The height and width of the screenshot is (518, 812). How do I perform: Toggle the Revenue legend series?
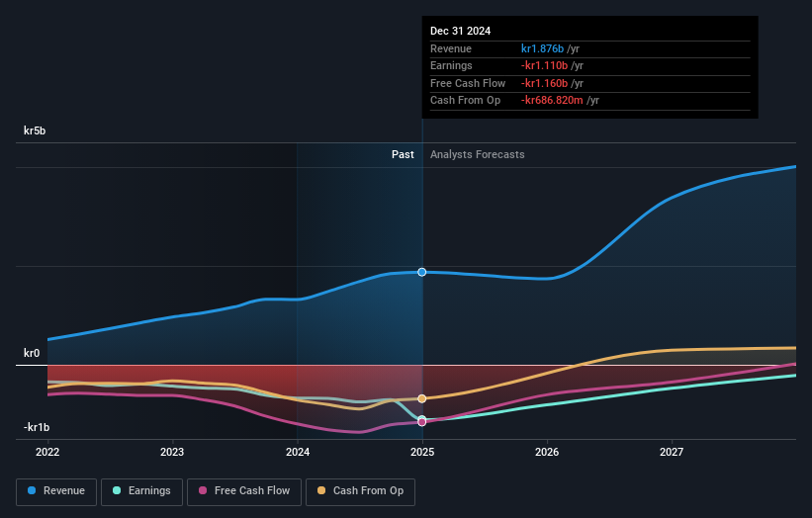point(56,491)
